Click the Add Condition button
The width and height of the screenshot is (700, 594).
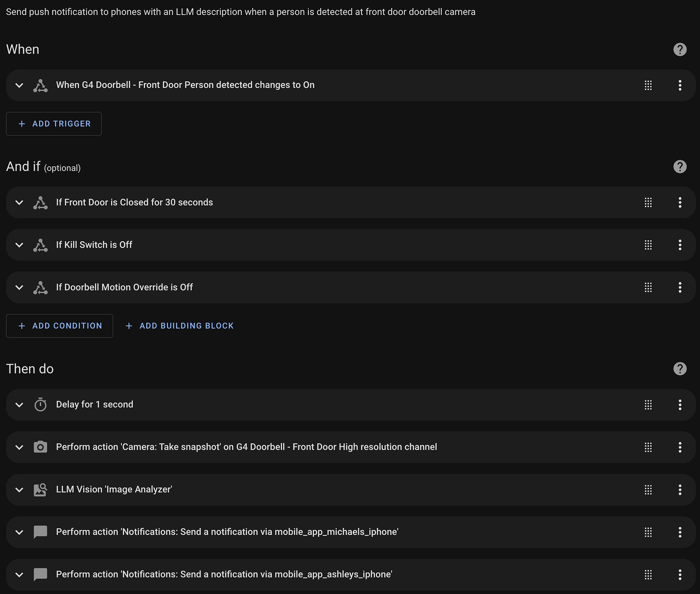coord(59,326)
